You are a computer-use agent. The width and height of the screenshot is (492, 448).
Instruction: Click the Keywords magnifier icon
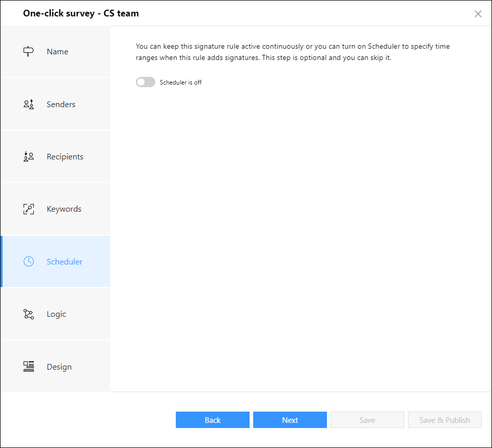pyautogui.click(x=29, y=209)
